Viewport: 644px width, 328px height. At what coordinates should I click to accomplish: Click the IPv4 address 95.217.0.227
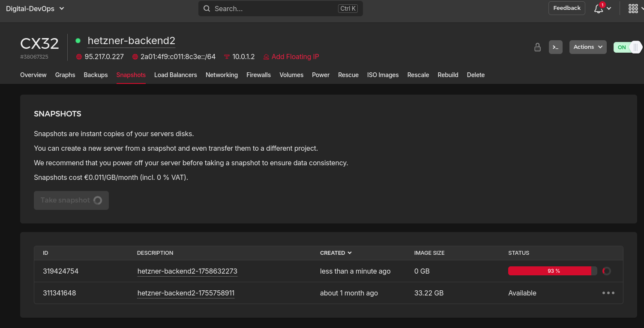(104, 57)
